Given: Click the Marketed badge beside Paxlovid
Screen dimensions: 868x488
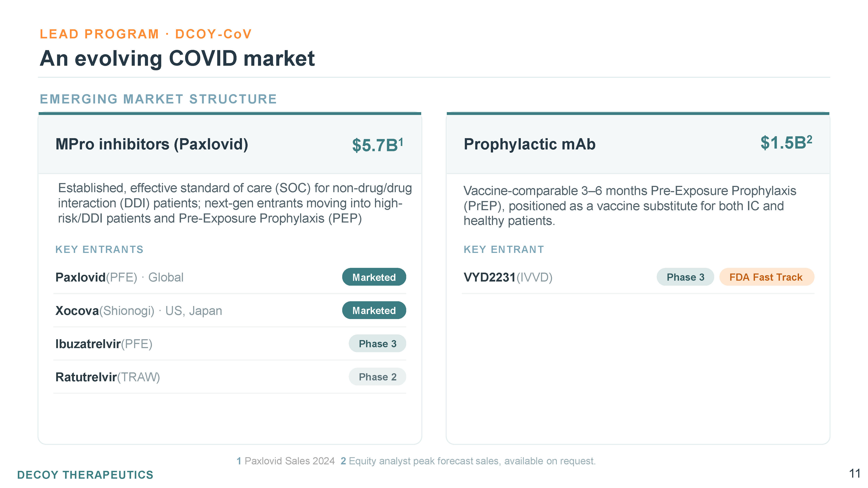Looking at the screenshot, I should [374, 277].
